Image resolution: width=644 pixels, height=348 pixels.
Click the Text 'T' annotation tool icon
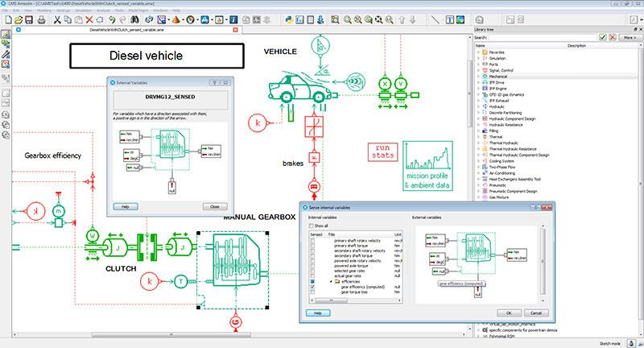[450, 19]
